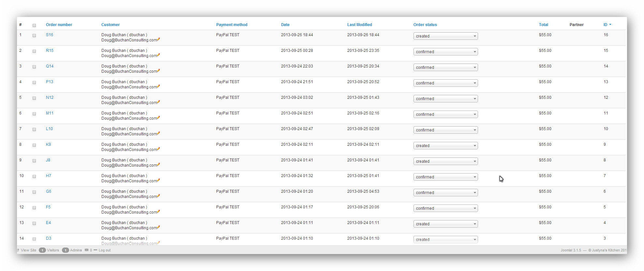Tick the checkbox beside order M11

tap(34, 114)
